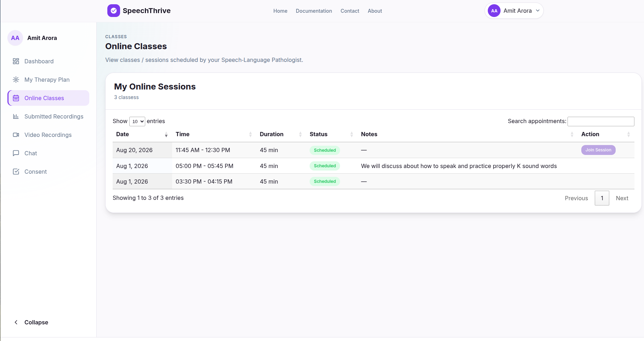Click the Chat bubble icon
644x341 pixels.
pyautogui.click(x=16, y=153)
